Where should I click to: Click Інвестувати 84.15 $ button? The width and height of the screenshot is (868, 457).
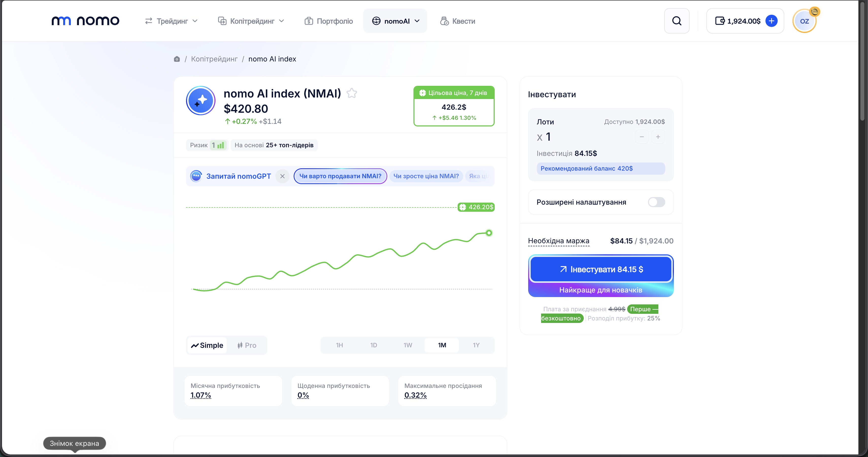[x=601, y=269]
